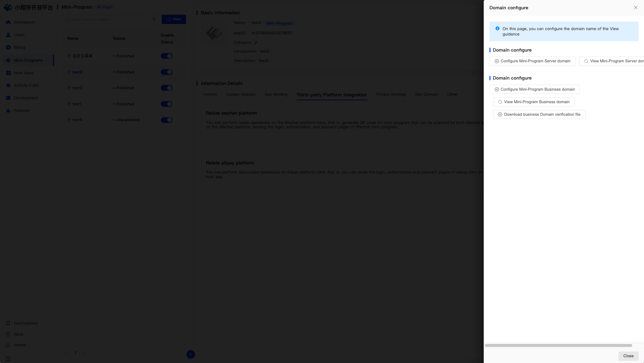Image resolution: width=644 pixels, height=363 pixels.
Task: Open the Dev Domain tab
Action: pos(427,95)
